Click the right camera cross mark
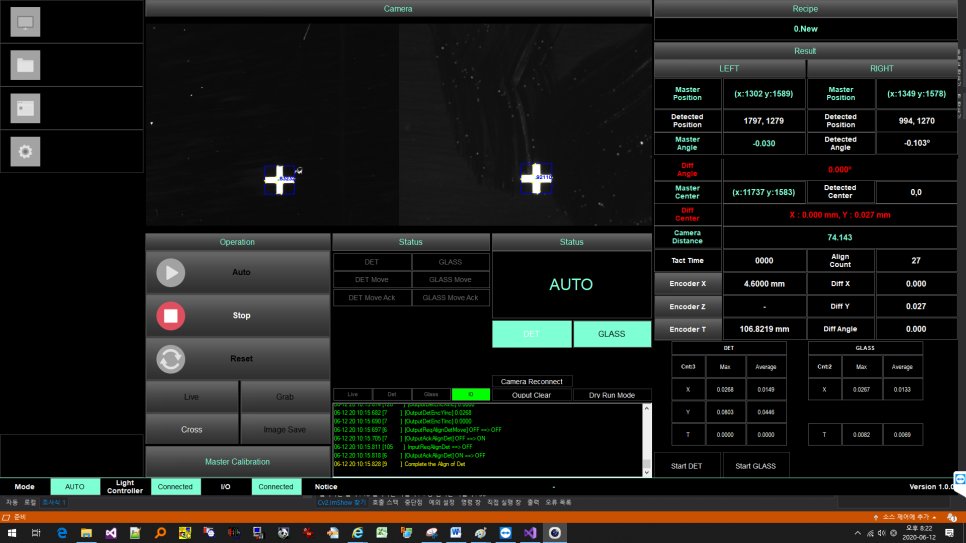Viewport: 966px width, 543px height. pos(535,179)
